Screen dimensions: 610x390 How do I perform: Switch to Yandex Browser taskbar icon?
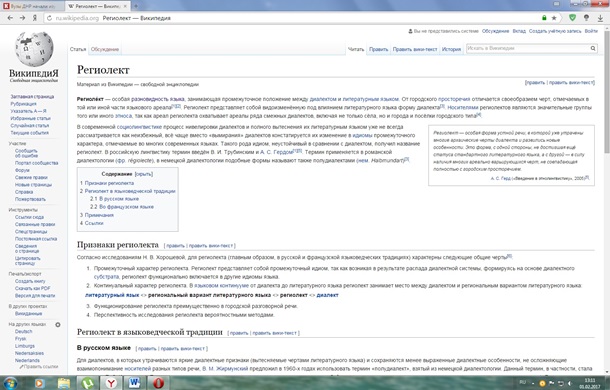111,383
